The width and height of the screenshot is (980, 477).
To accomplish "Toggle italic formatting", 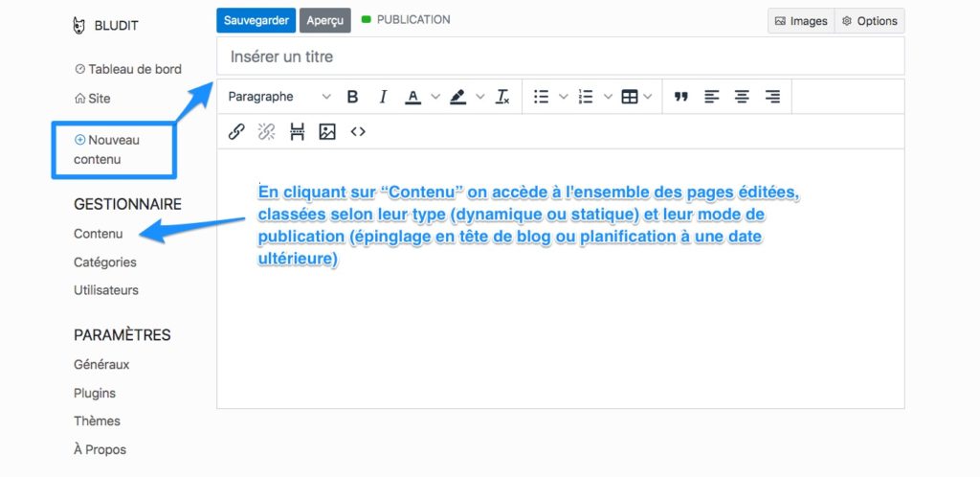I will pos(383,97).
